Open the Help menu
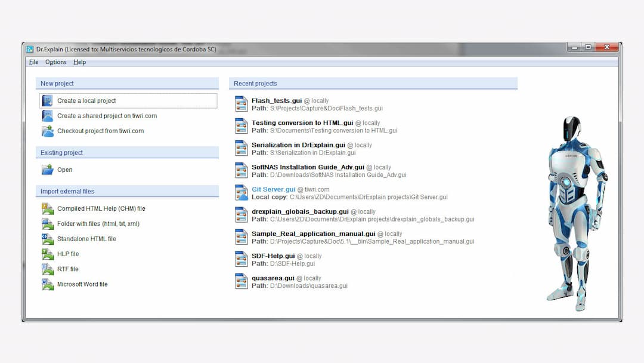 click(79, 62)
